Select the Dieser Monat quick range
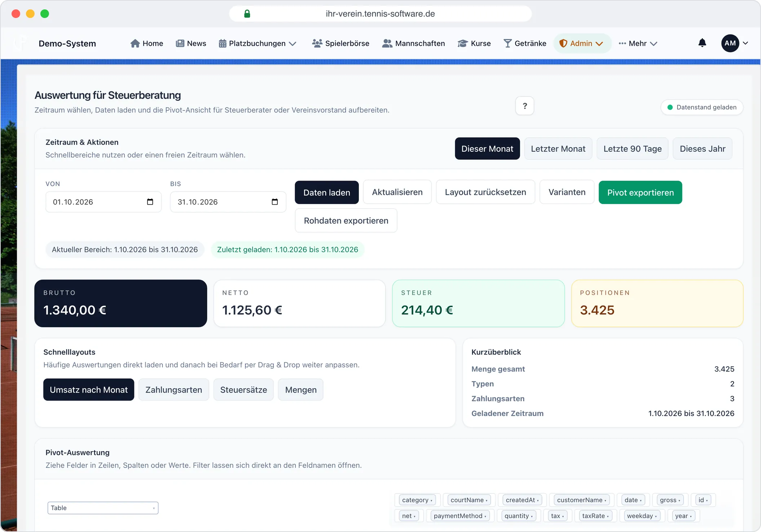This screenshot has height=532, width=761. [x=487, y=148]
